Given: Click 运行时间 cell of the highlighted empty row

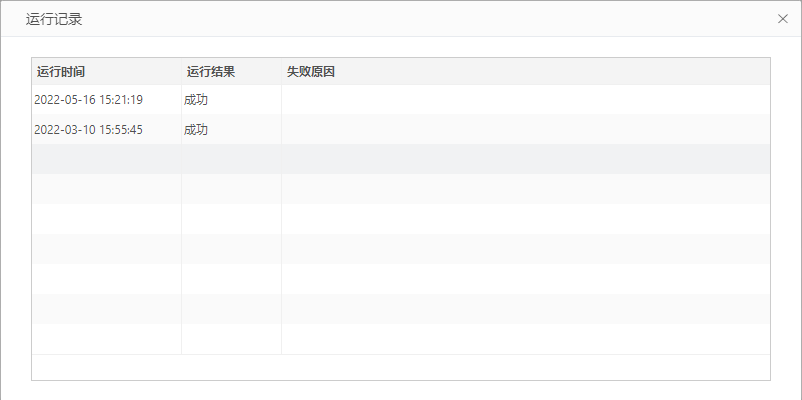Looking at the screenshot, I should (106, 160).
